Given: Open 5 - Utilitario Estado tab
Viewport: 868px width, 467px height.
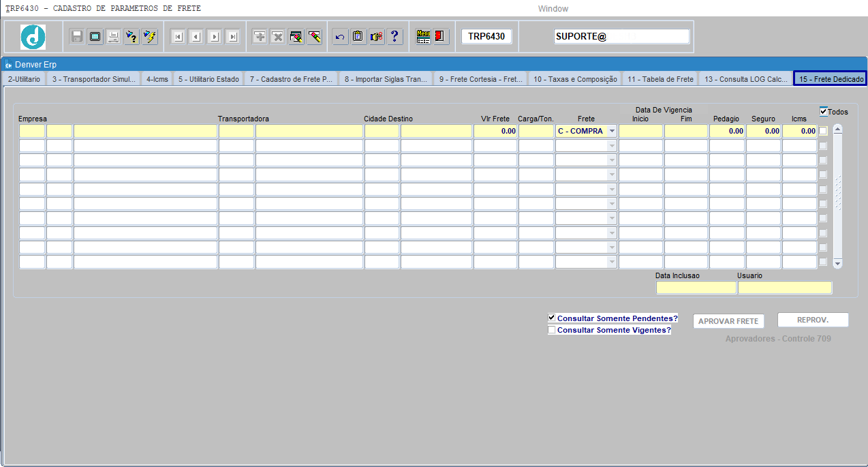Looking at the screenshot, I should [x=208, y=79].
